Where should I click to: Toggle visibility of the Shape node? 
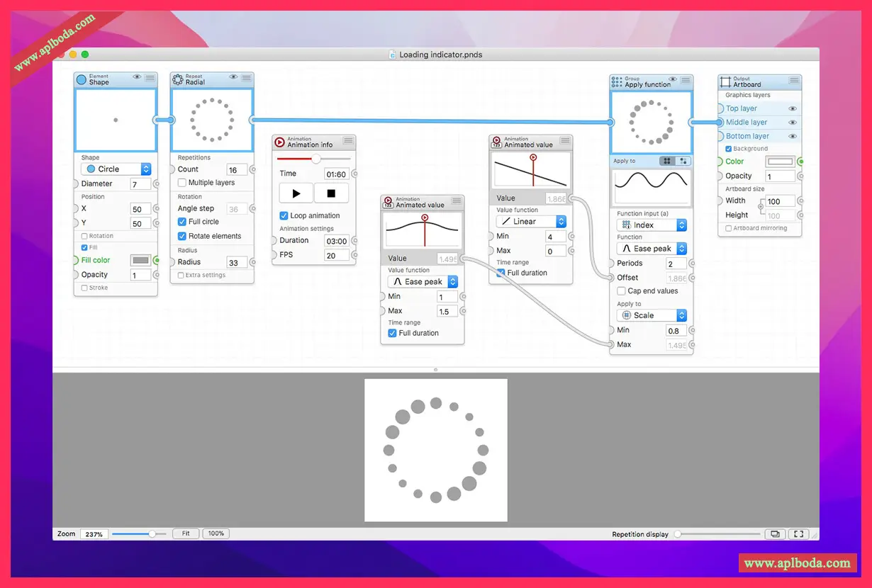click(x=137, y=77)
